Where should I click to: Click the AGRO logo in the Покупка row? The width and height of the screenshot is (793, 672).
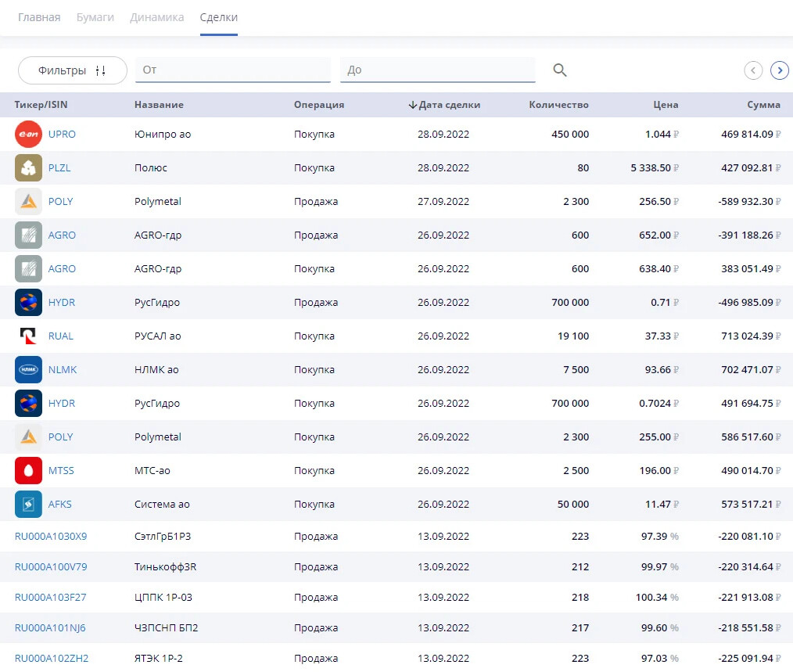click(x=28, y=268)
